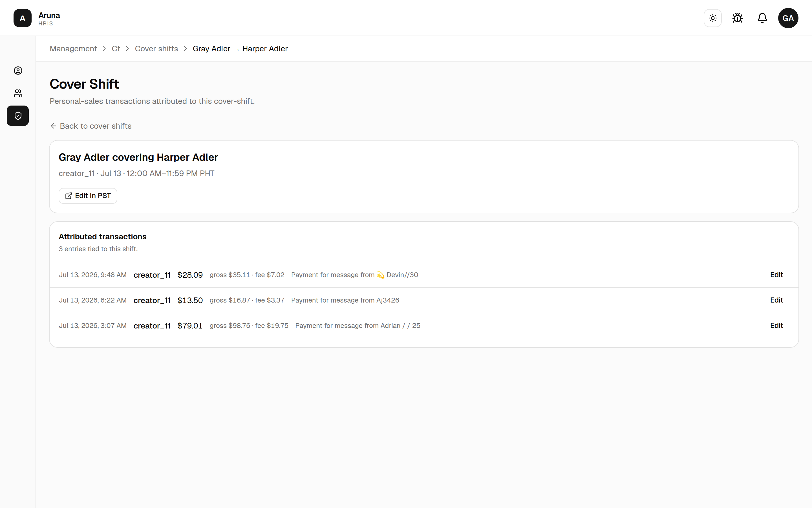Click 3 entries tied to this shift
This screenshot has width=812, height=508.
pyautogui.click(x=98, y=249)
